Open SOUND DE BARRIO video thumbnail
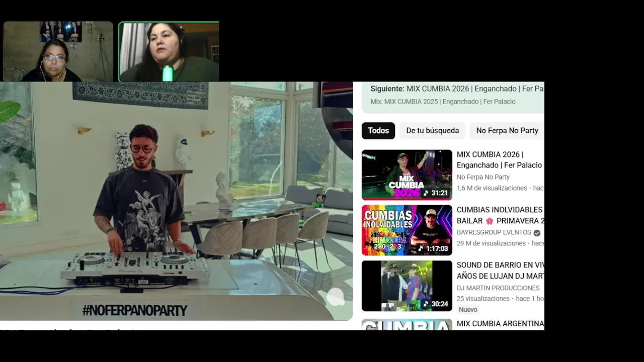The width and height of the screenshot is (644, 362). 407,286
